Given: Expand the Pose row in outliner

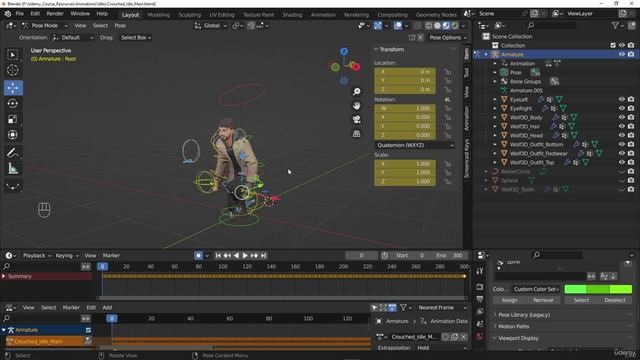Looking at the screenshot, I should (495, 72).
